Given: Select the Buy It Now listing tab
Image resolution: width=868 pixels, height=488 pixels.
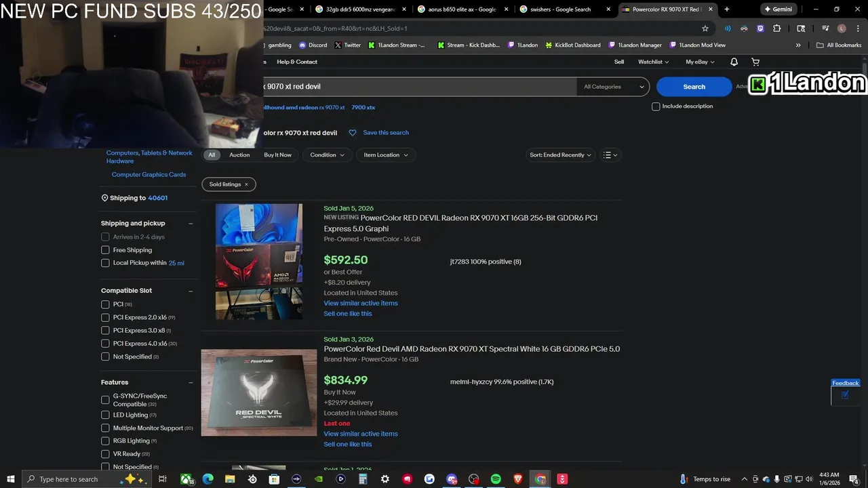Looking at the screenshot, I should pos(277,155).
